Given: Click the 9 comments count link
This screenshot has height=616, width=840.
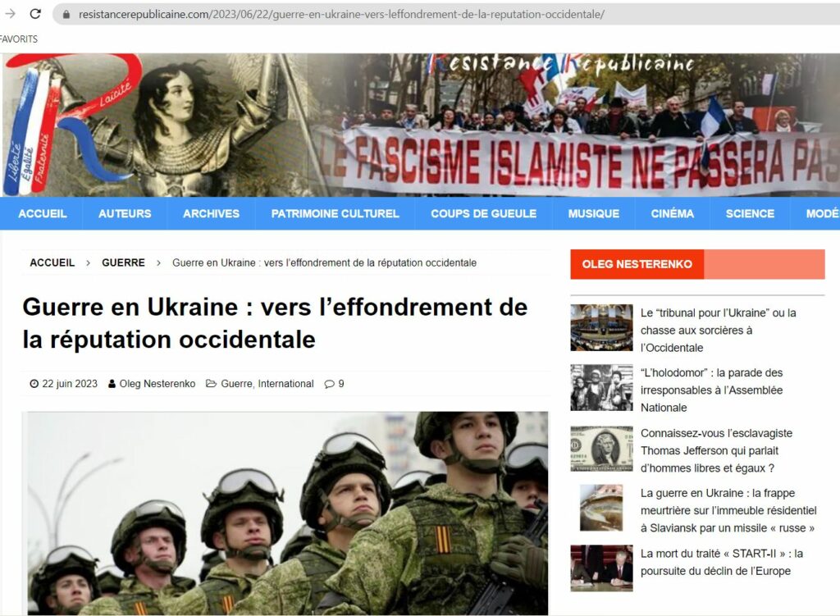Looking at the screenshot, I should (341, 384).
